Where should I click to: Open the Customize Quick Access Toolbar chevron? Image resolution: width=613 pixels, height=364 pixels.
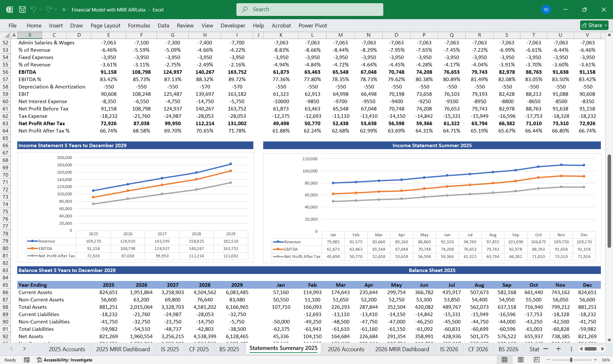click(x=64, y=10)
